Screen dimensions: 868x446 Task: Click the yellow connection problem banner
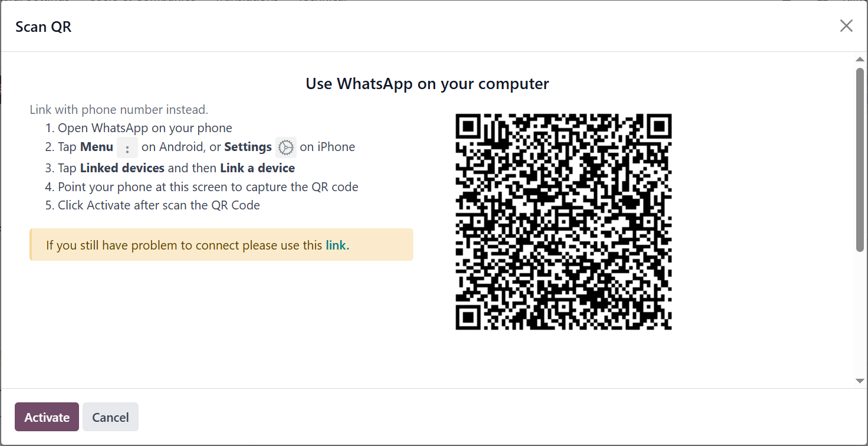tap(221, 245)
